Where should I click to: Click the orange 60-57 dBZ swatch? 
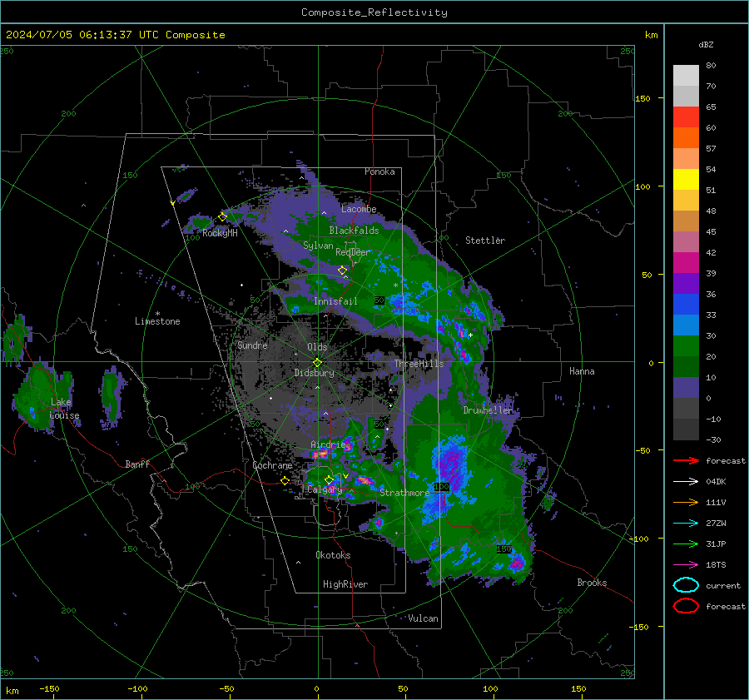[x=686, y=138]
